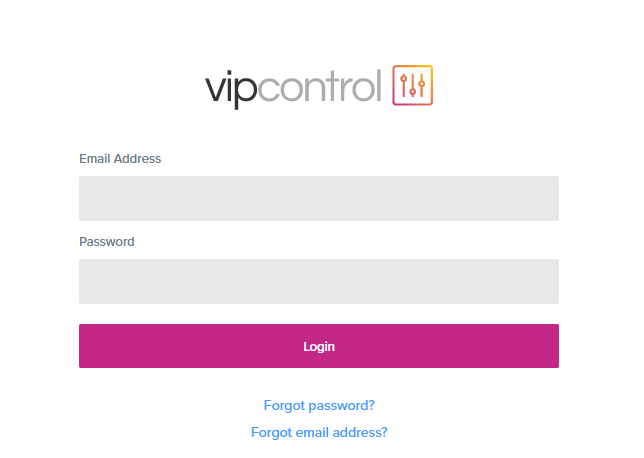This screenshot has width=644, height=458.
Task: Click the right slider in the logo icon
Action: (x=421, y=85)
